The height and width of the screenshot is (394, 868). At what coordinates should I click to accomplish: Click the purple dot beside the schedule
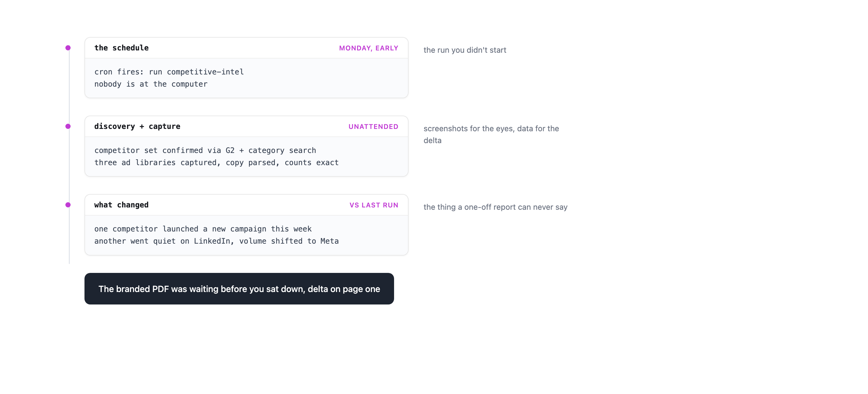point(68,48)
